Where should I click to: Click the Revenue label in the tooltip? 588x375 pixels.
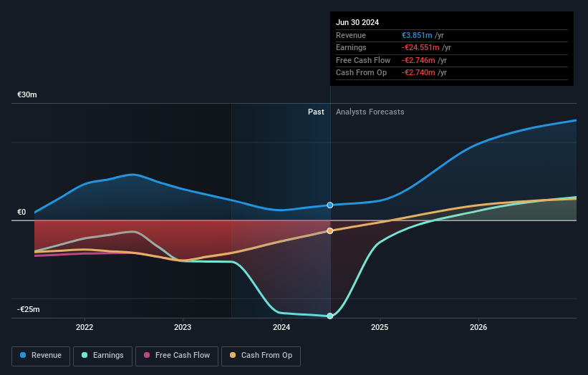point(351,35)
